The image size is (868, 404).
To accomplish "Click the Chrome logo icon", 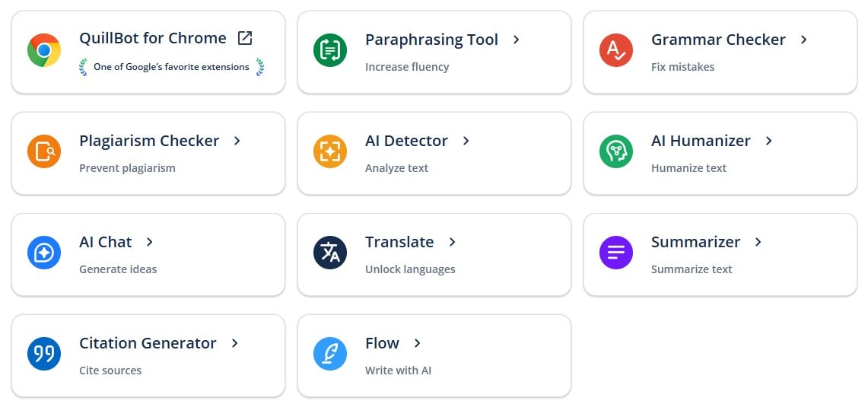I will (44, 51).
